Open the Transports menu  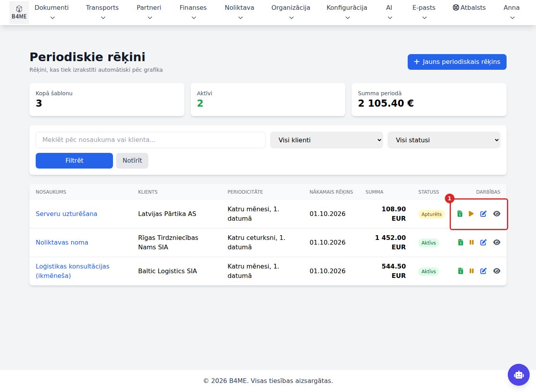pyautogui.click(x=102, y=12)
